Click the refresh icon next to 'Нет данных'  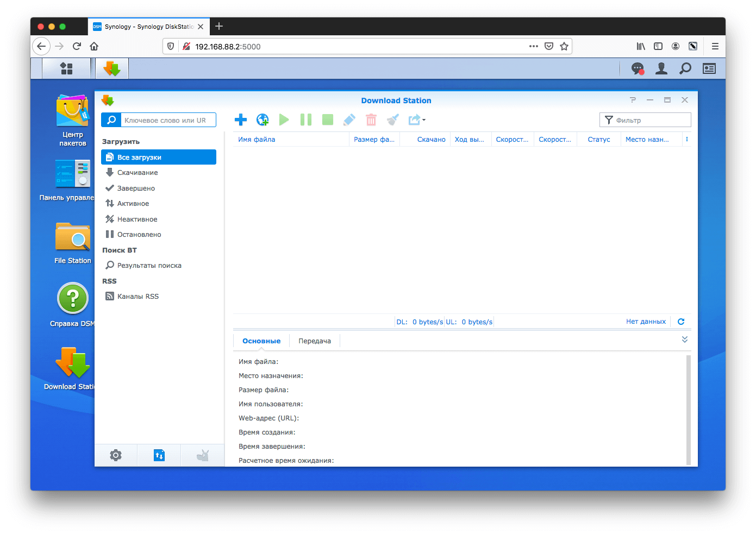pos(681,322)
